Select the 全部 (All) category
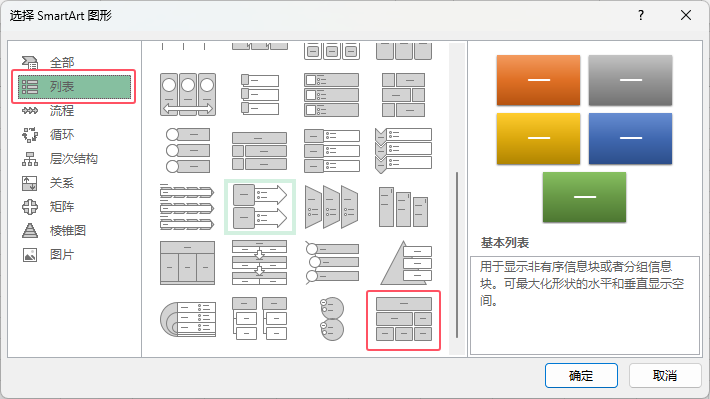Image resolution: width=710 pixels, height=399 pixels. pos(62,62)
